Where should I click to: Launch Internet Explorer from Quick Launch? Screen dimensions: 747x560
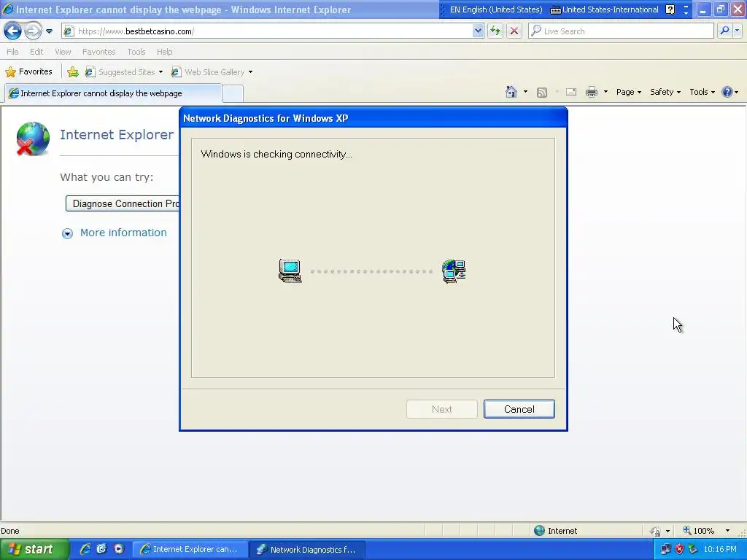[x=85, y=550]
